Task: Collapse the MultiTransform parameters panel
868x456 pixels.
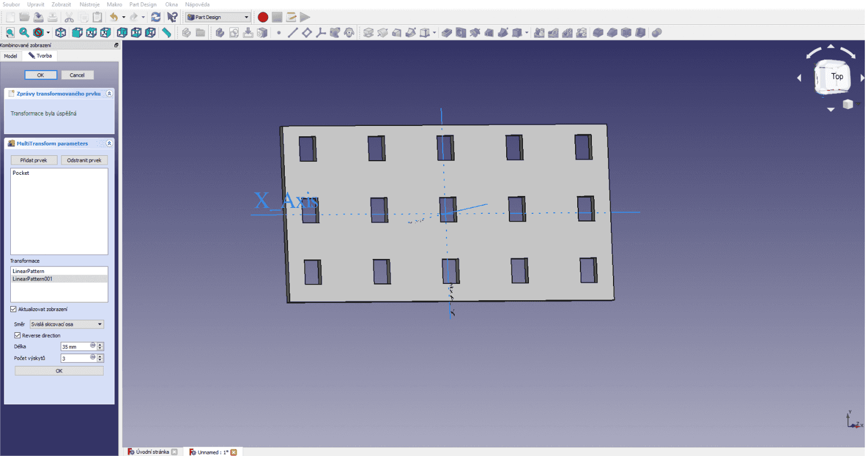Action: (109, 143)
